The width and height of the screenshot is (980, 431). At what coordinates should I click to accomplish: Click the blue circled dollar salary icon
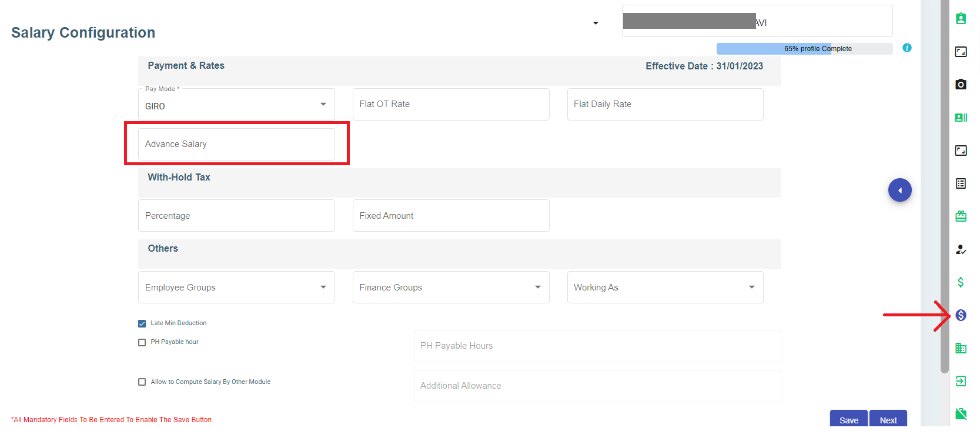click(x=961, y=315)
